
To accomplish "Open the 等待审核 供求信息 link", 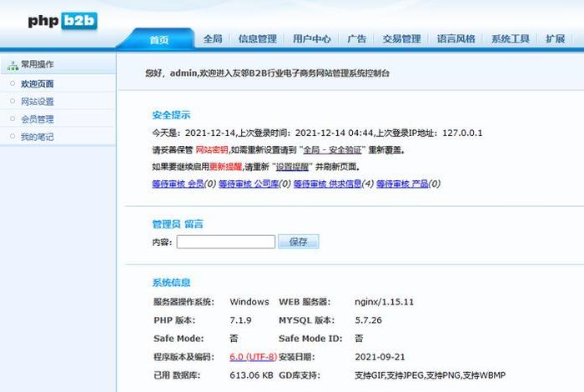I will (327, 183).
